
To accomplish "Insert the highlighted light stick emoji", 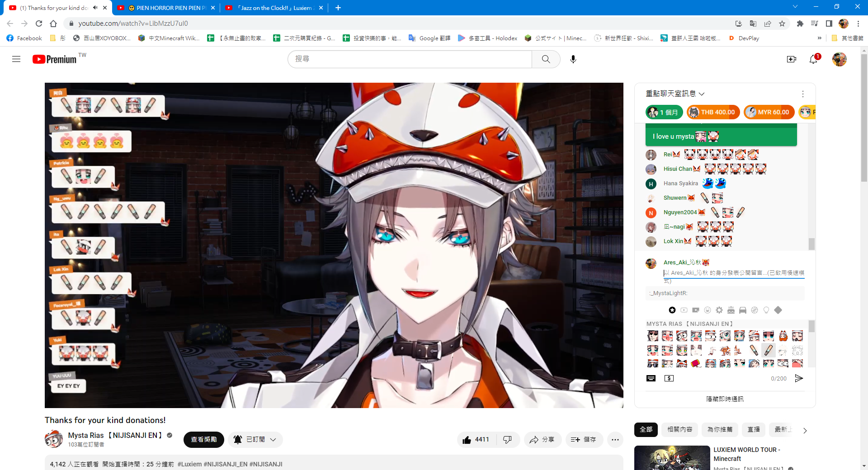I will click(x=768, y=350).
